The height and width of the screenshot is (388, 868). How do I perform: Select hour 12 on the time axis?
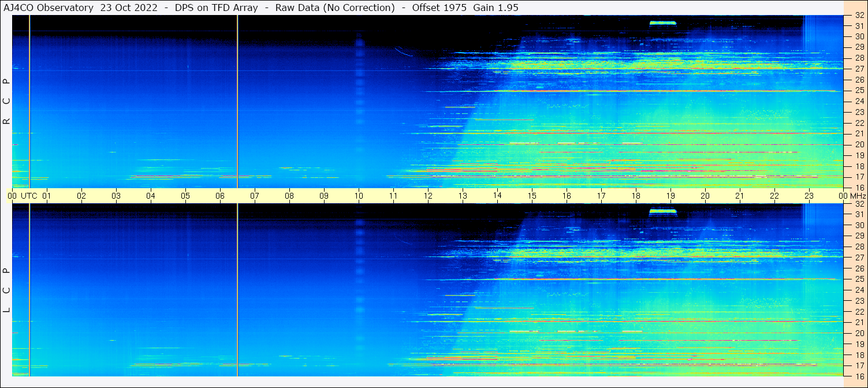pos(428,196)
